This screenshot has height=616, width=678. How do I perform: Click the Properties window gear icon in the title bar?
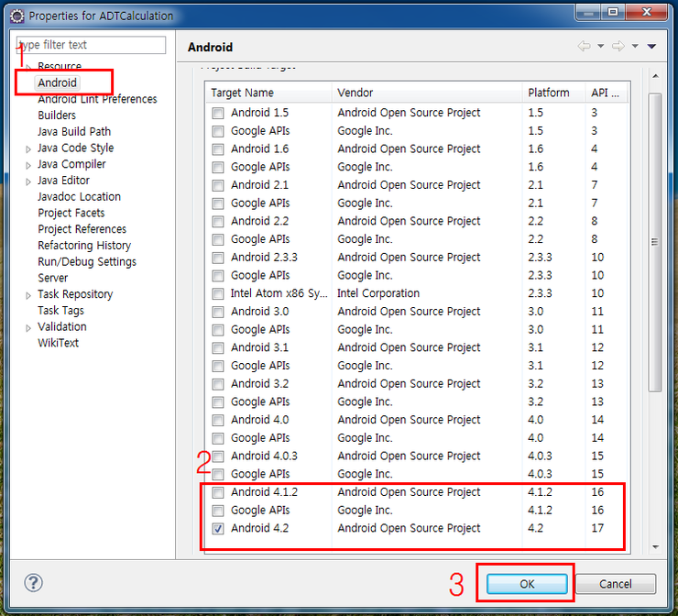[16, 16]
